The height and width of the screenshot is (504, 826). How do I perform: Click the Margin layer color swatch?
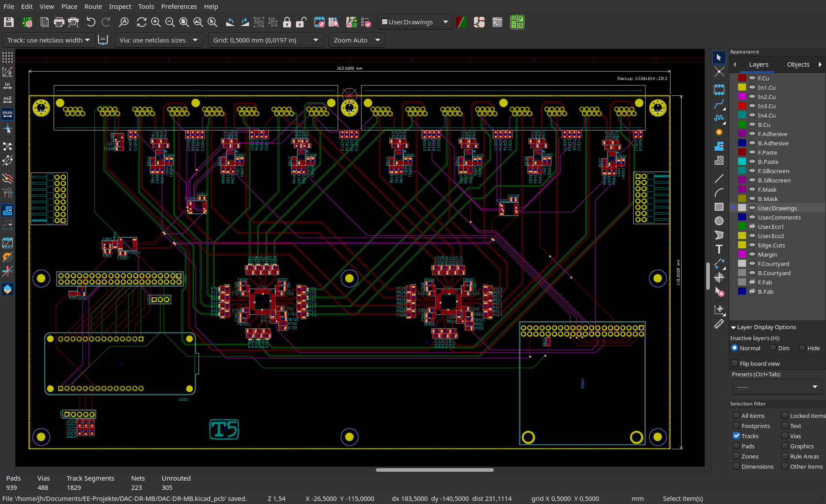[x=742, y=254]
